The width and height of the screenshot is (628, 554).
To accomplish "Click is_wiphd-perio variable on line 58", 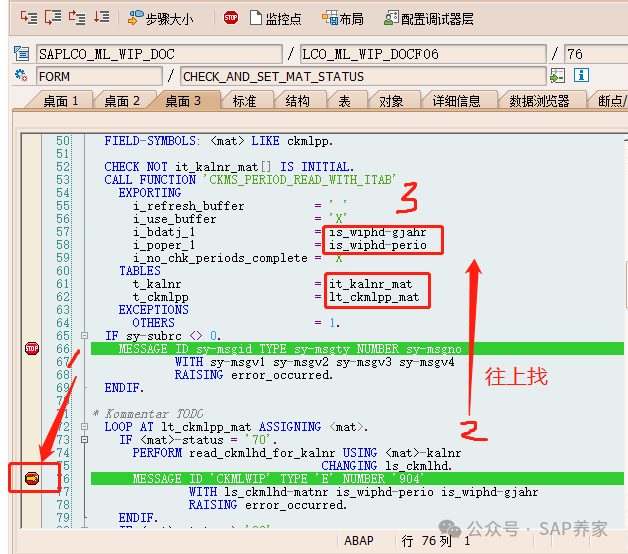I will pyautogui.click(x=378, y=245).
